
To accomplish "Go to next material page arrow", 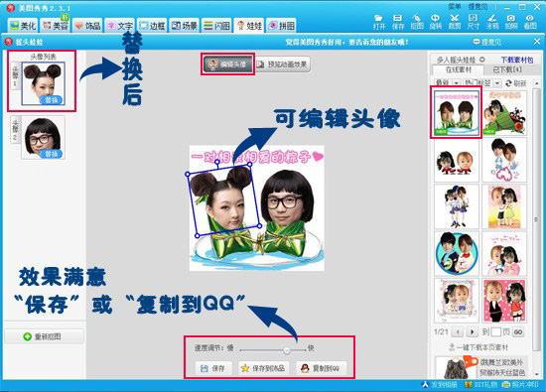I will click(472, 332).
